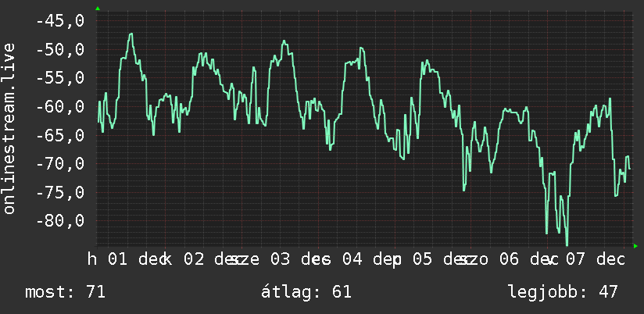
Task: Click the -75,0 y-axis label
Action: coord(60,191)
